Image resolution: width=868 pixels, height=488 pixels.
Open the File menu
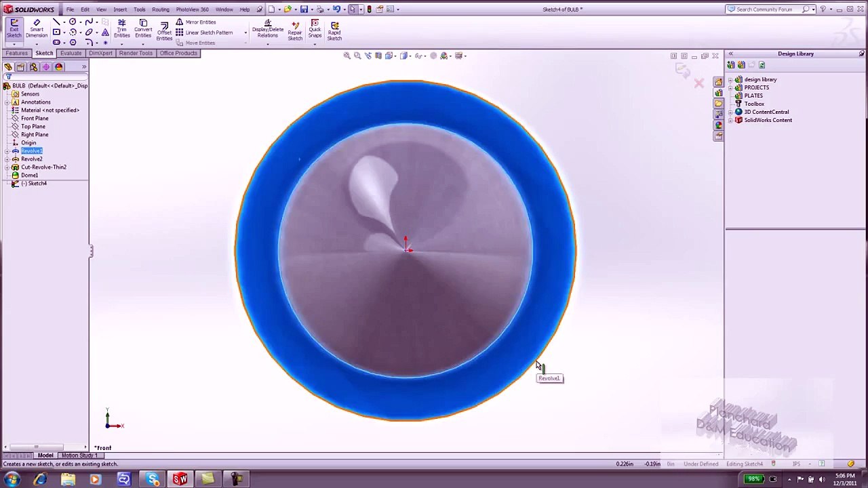[x=70, y=9]
